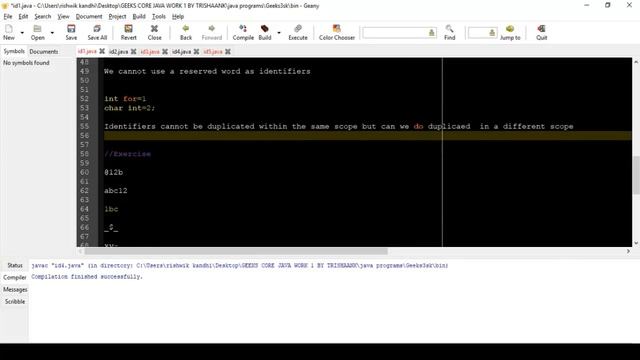Click line number 55 in margin

(84, 126)
